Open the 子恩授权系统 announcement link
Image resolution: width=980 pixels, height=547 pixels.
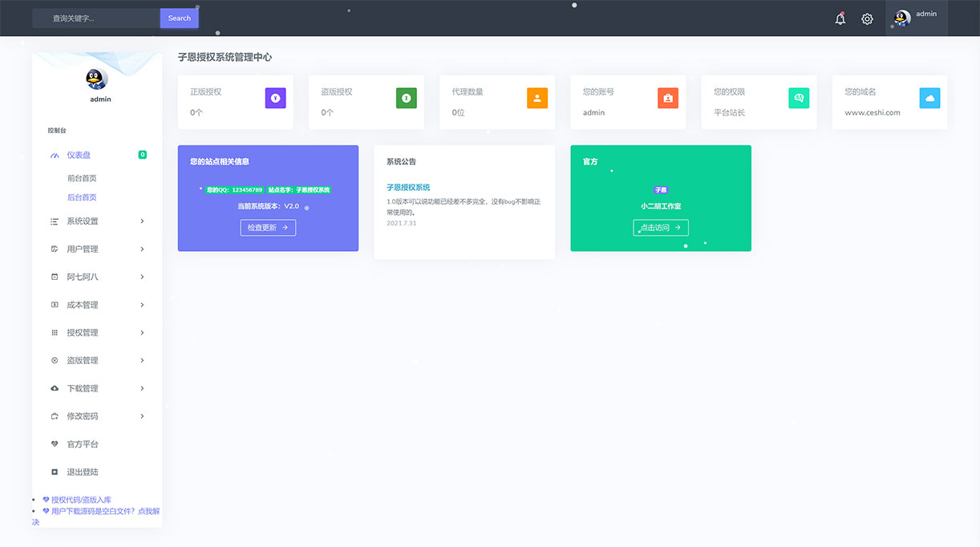(408, 188)
